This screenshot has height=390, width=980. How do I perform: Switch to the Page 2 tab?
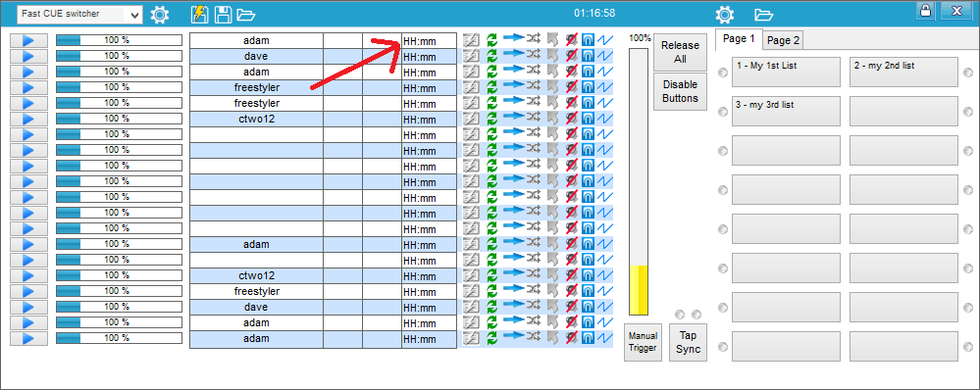click(x=783, y=40)
